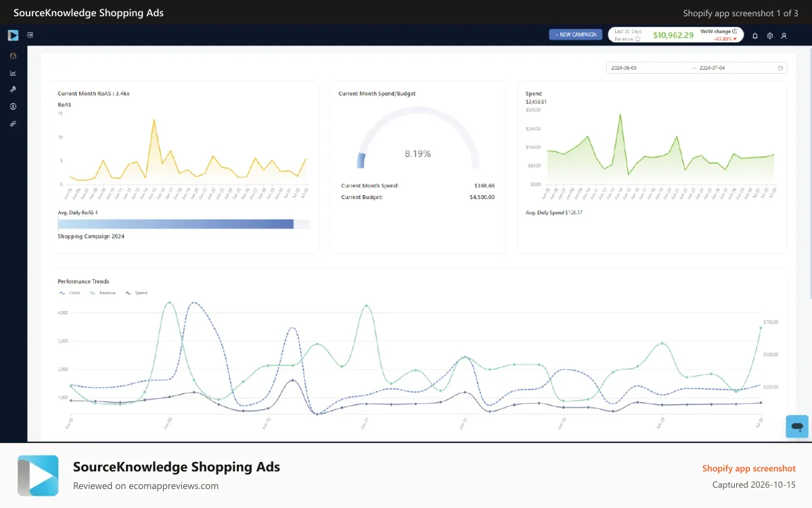The height and width of the screenshot is (508, 812).
Task: Click the SourceKnowledge logo in the sidebar
Action: [x=13, y=35]
